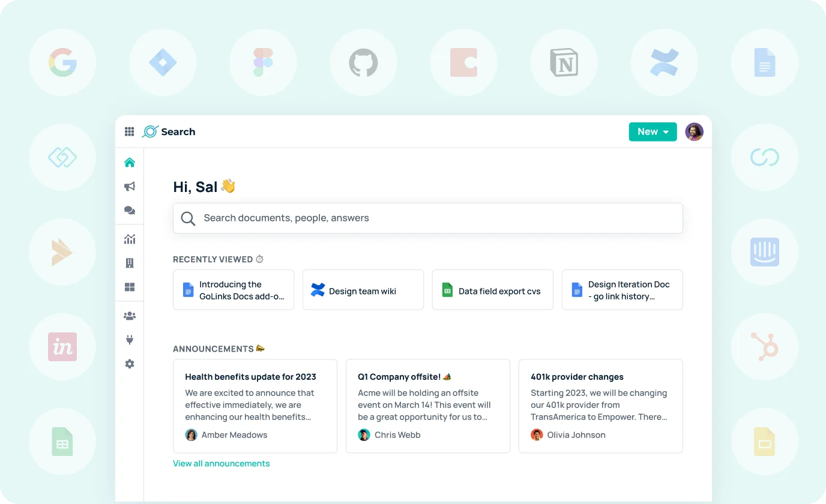Click the waffle app launcher beside the logo
Viewport: 826px width, 504px height.
(x=129, y=131)
